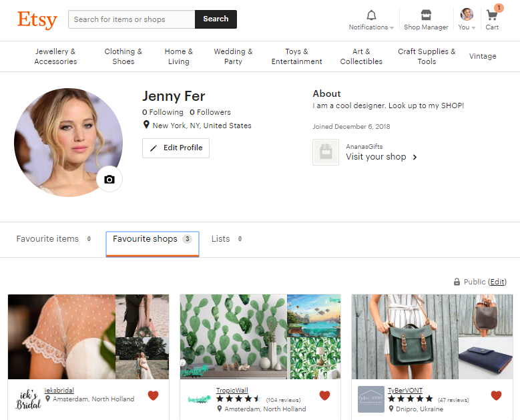Open the Vintage category
This screenshot has height=420, width=520.
point(483,56)
